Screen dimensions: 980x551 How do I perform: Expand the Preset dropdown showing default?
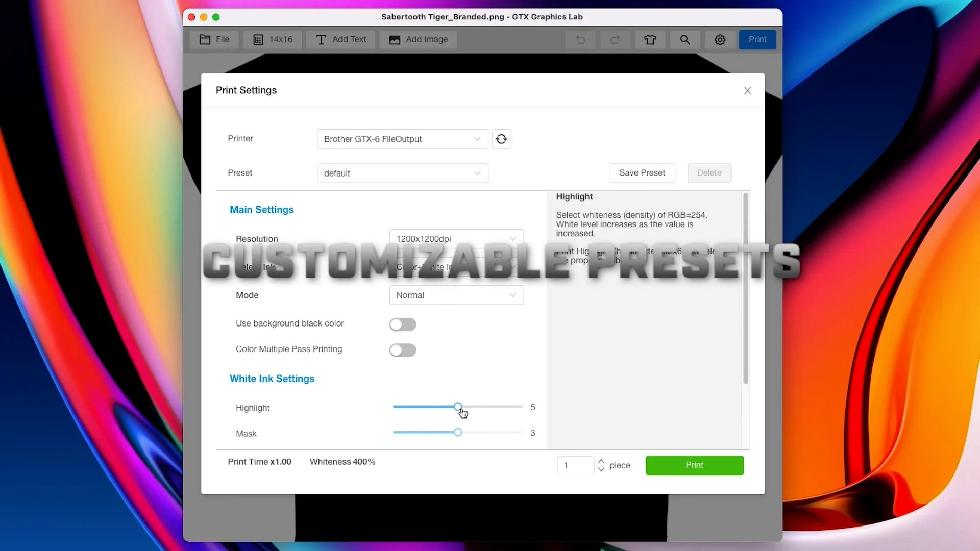pos(402,173)
